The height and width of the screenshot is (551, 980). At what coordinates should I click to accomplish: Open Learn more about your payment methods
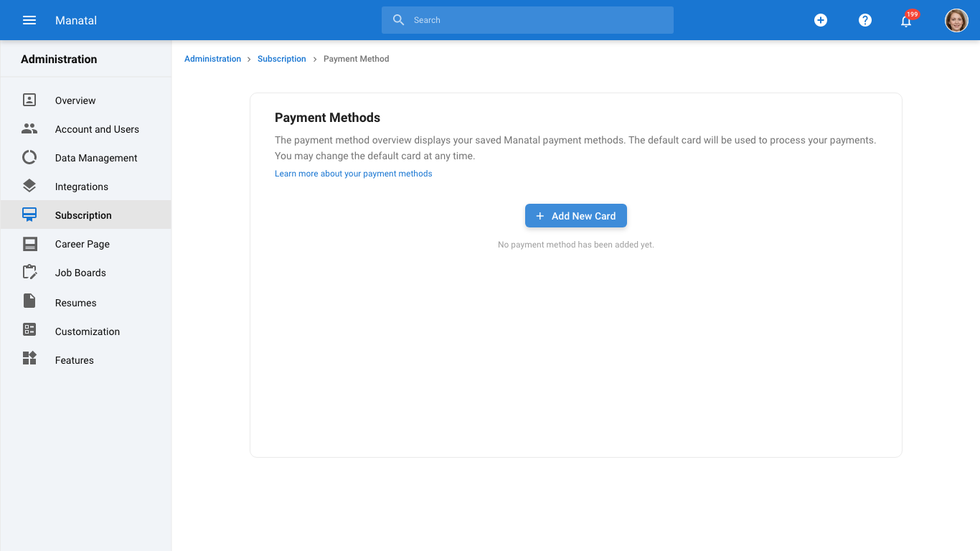coord(353,174)
